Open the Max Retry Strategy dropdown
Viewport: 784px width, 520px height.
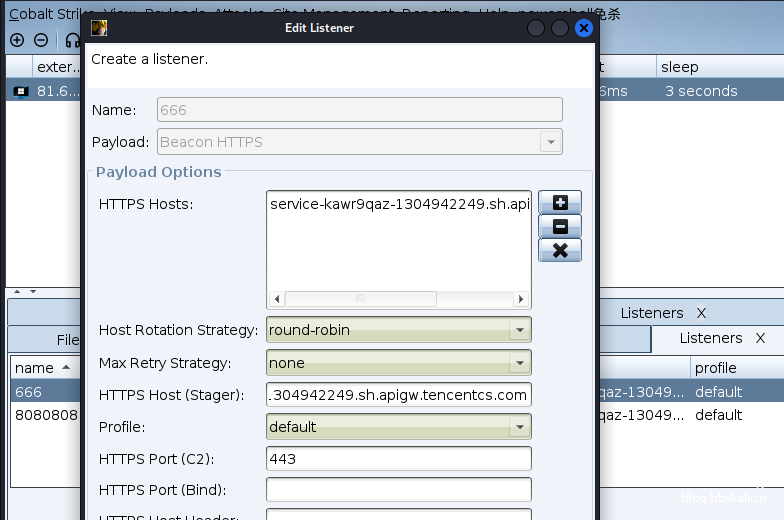520,363
